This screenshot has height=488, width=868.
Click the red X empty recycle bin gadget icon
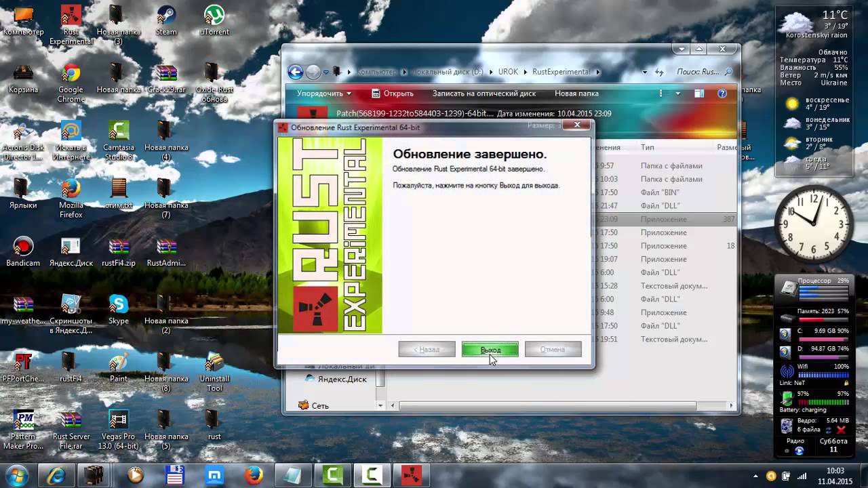[x=841, y=430]
